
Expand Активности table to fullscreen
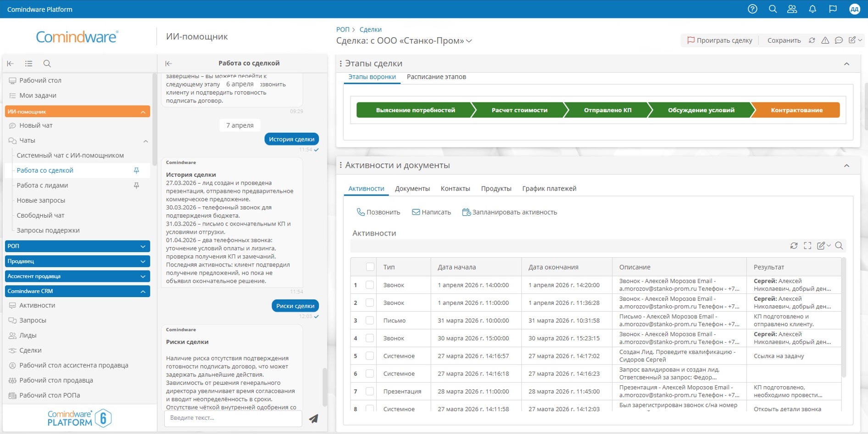coord(807,246)
